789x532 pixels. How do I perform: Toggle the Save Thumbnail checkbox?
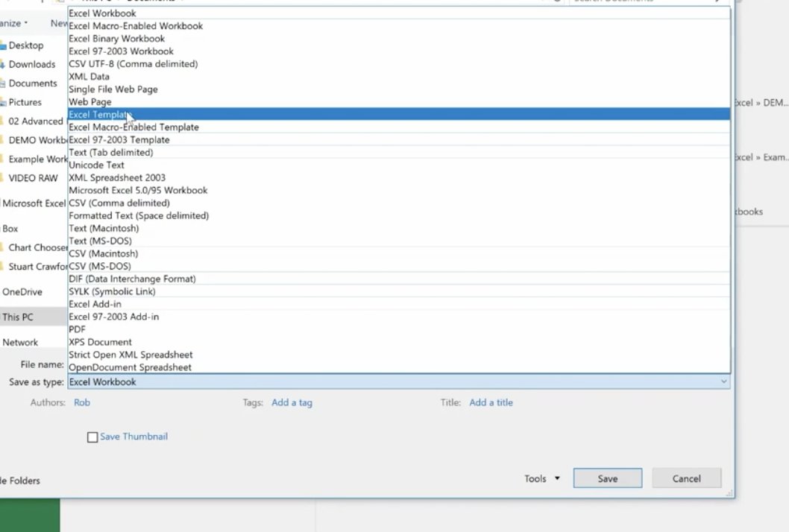92,437
